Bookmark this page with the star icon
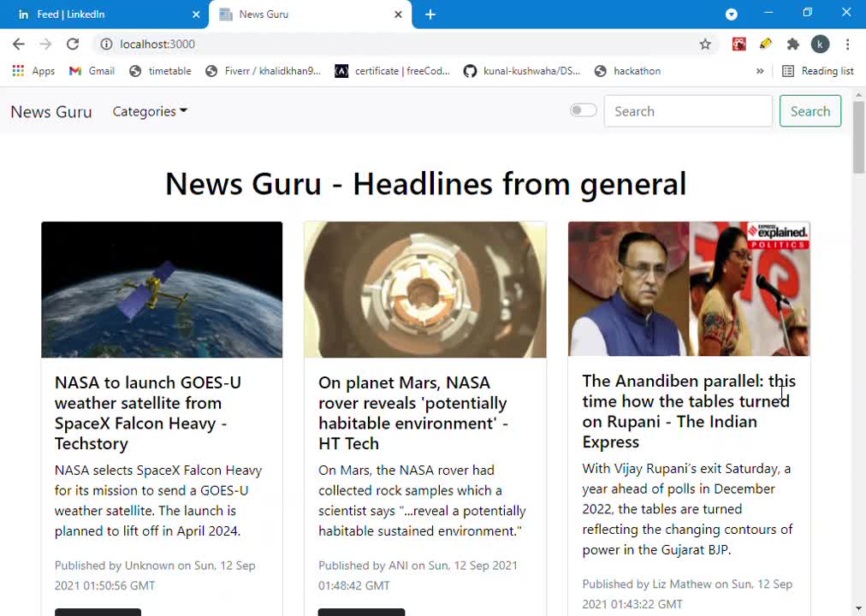 pyautogui.click(x=705, y=44)
